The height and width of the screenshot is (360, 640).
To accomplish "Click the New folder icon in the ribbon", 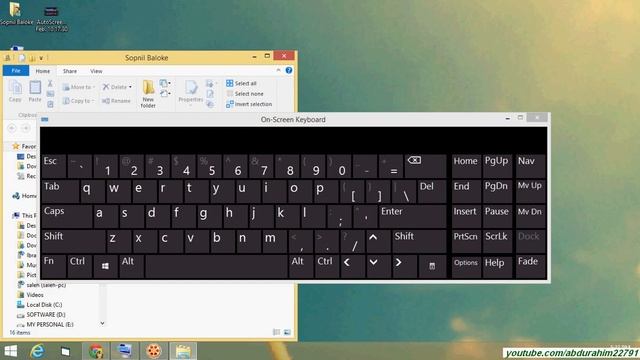I will [148, 94].
